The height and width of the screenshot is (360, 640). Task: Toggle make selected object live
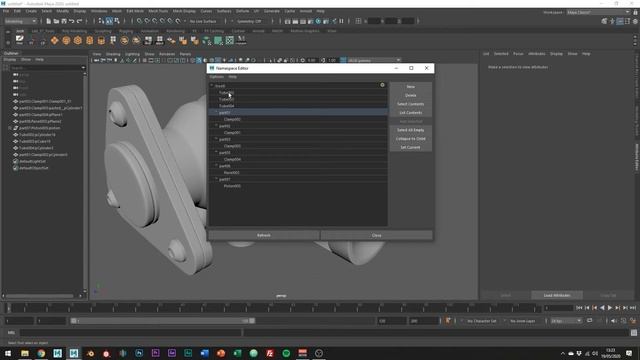(178, 21)
